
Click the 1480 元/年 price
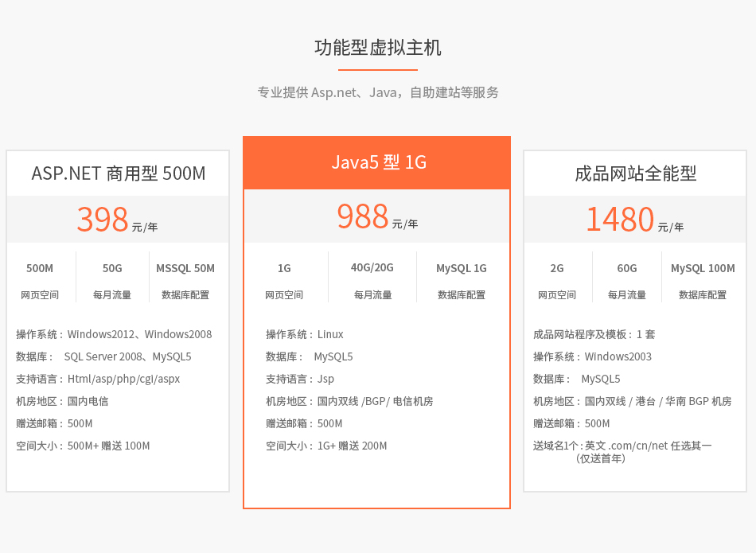pyautogui.click(x=634, y=220)
